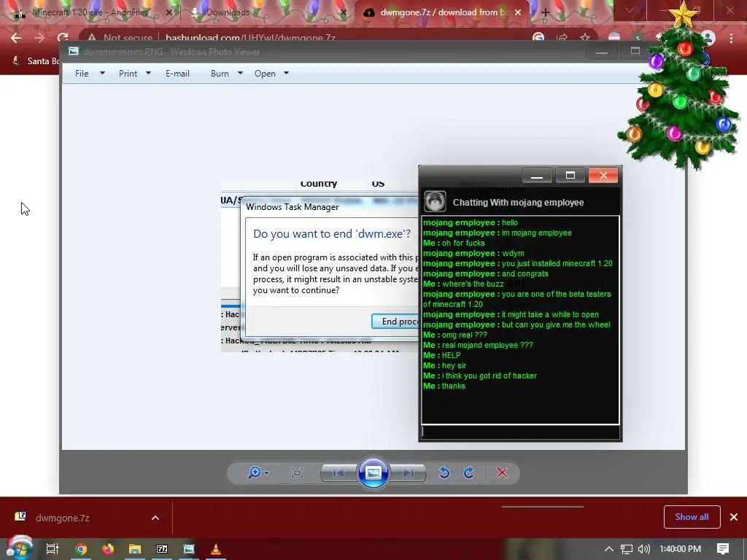747x560 pixels.
Task: Click network icon in system tray
Action: coord(627,549)
